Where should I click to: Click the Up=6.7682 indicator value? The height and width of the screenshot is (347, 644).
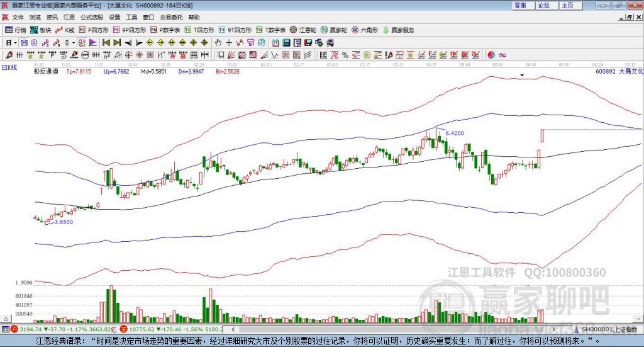[x=116, y=71]
